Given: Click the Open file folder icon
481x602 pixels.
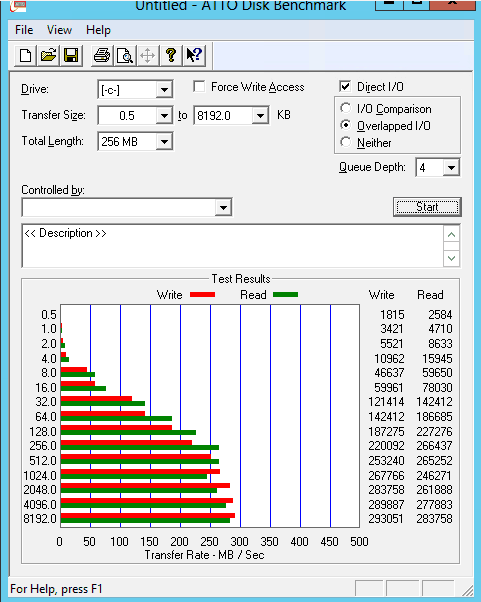Looking at the screenshot, I should 48,56.
